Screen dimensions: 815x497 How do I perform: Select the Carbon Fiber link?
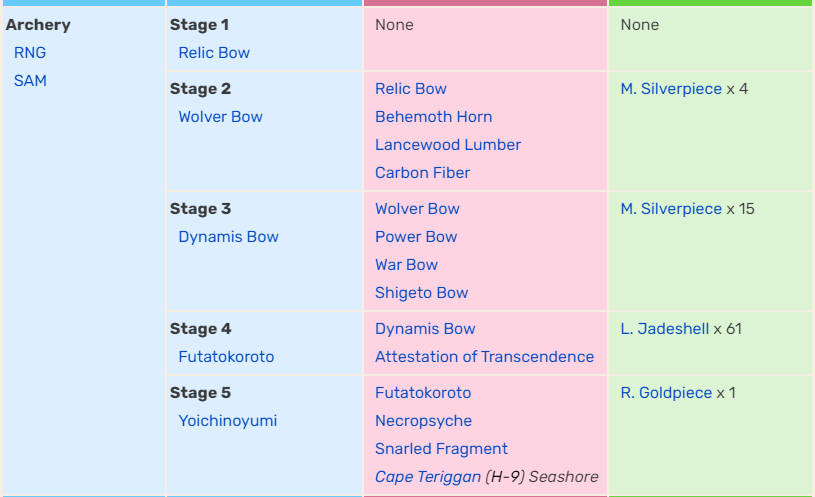coord(423,173)
